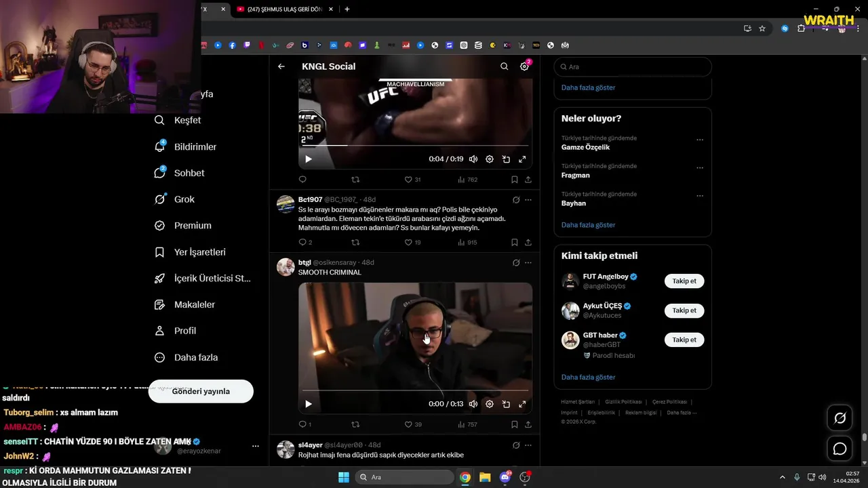The height and width of the screenshot is (488, 868).
Task: Repost Bc1907 post
Action: pyautogui.click(x=355, y=242)
